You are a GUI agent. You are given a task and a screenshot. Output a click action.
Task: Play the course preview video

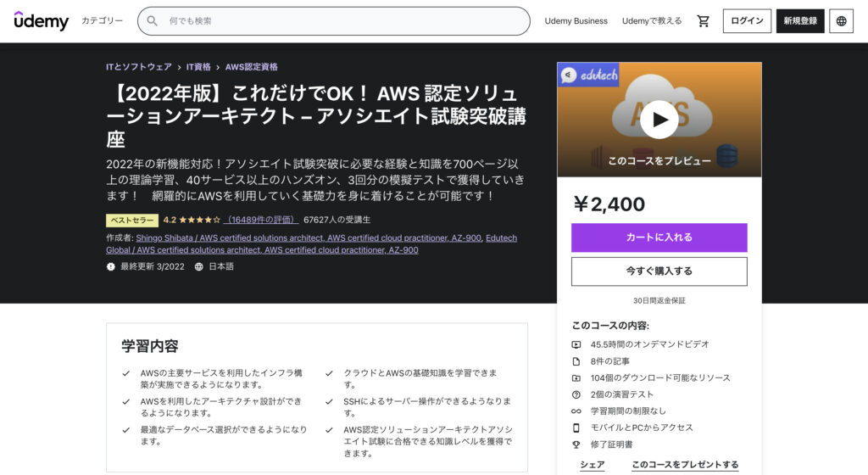point(659,120)
